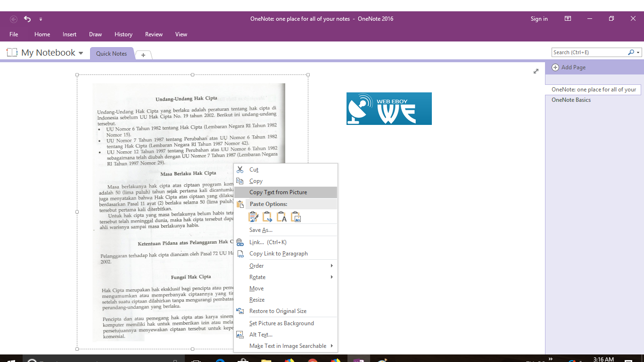Open the Quick Notes section tab
Image resolution: width=644 pixels, height=362 pixels.
click(x=111, y=53)
